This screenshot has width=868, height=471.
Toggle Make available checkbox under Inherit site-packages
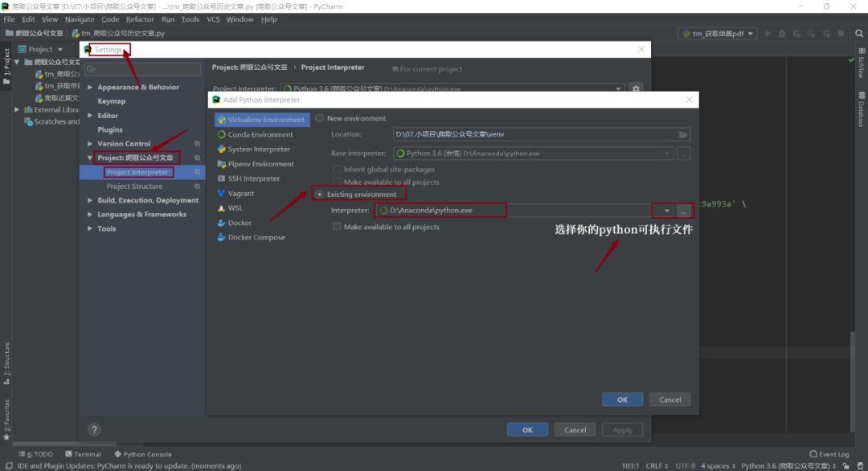coord(337,182)
